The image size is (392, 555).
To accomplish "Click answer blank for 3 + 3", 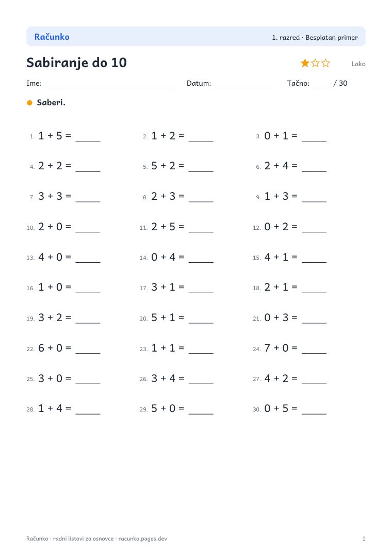I will [x=88, y=198].
